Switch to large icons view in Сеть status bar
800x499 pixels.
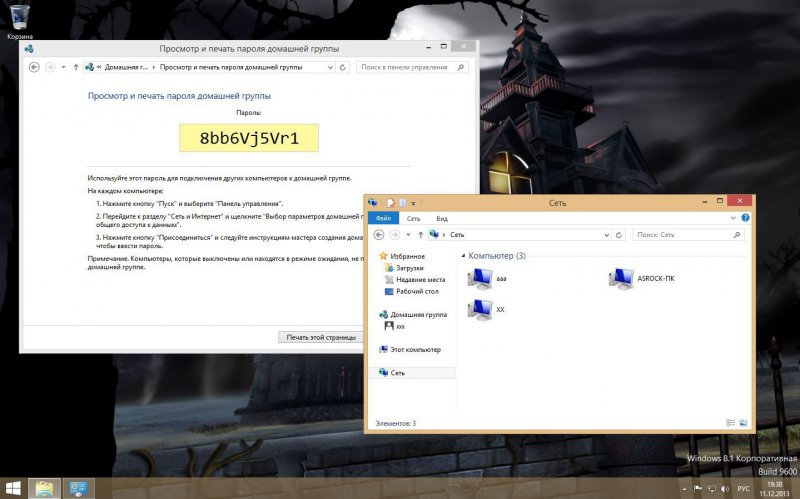click(x=743, y=423)
